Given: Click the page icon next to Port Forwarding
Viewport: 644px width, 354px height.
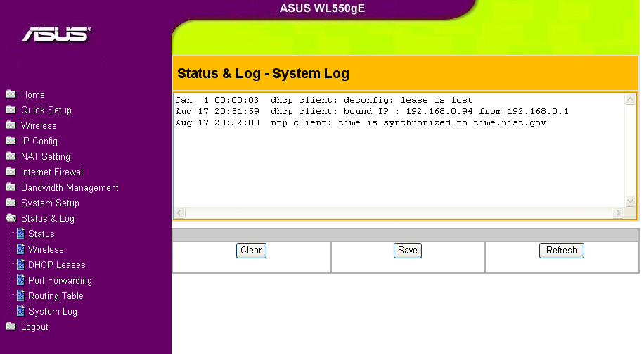Looking at the screenshot, I should point(20,280).
